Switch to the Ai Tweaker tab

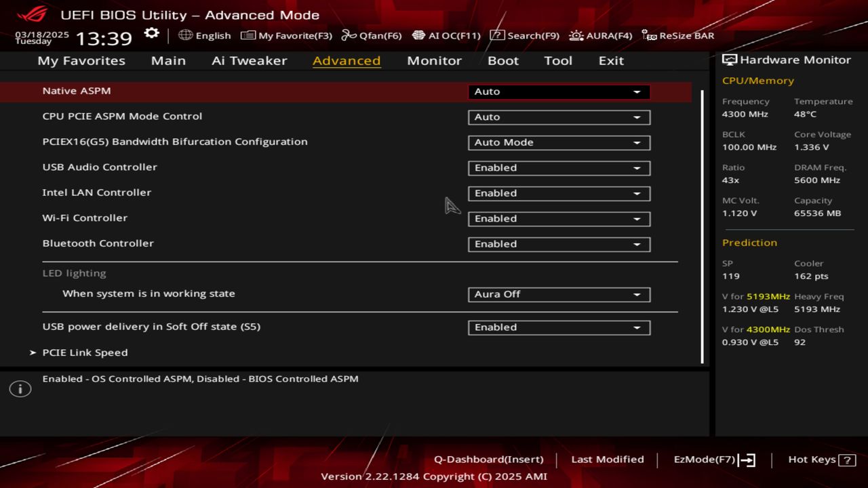[x=249, y=60]
